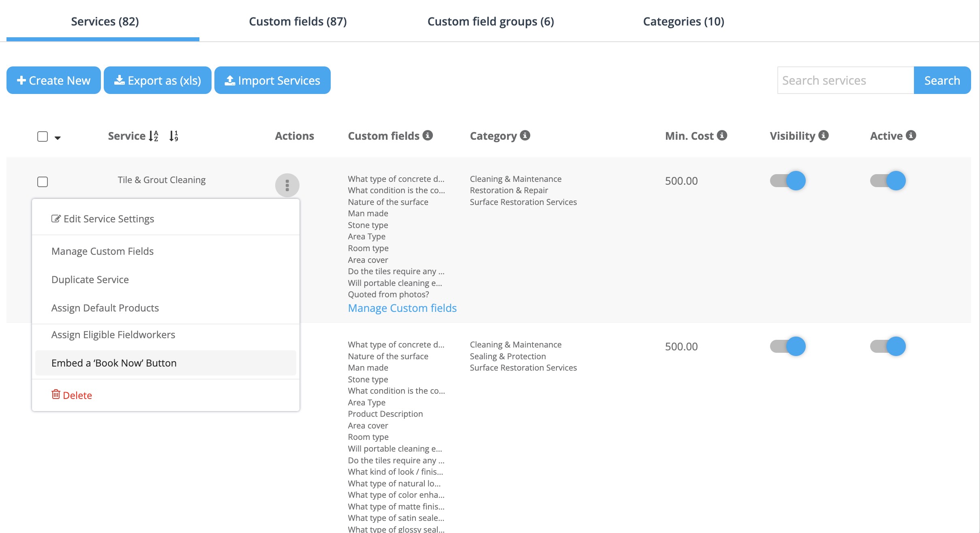The width and height of the screenshot is (980, 533).
Task: Click the info icon next to Min. Cost
Action: tap(722, 135)
